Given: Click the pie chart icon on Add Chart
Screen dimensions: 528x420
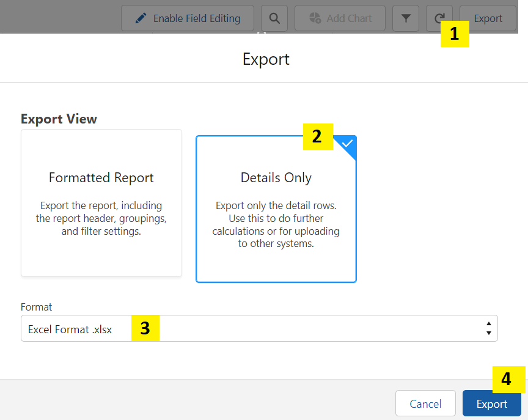Looking at the screenshot, I should tap(315, 18).
